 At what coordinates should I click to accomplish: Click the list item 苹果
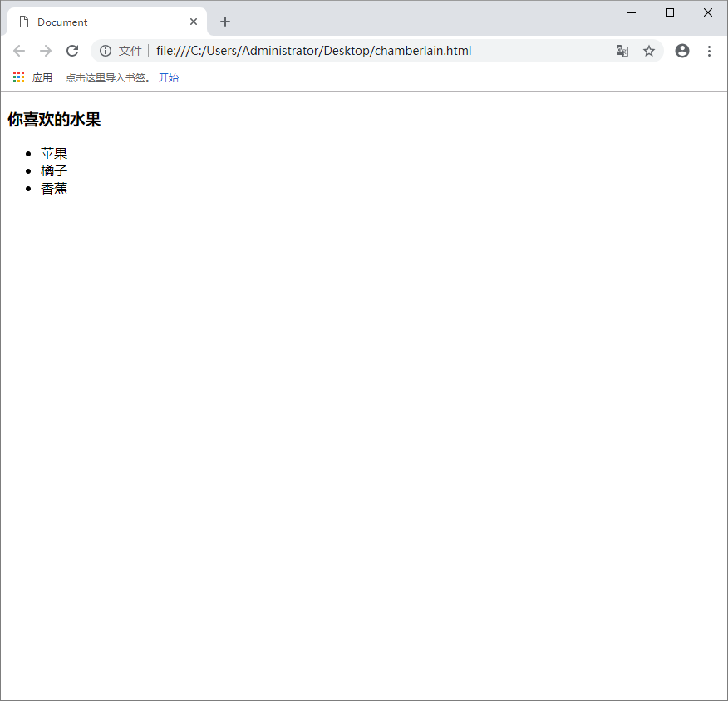pyautogui.click(x=54, y=153)
